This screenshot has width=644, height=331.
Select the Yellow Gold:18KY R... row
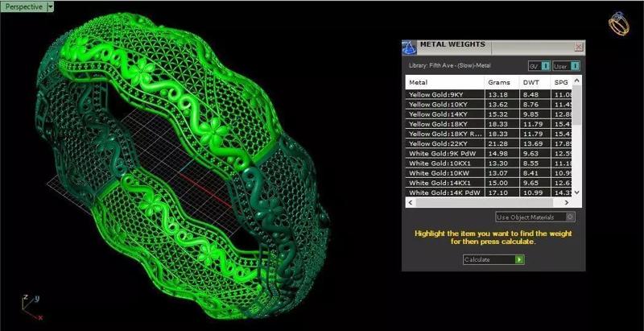pos(489,134)
